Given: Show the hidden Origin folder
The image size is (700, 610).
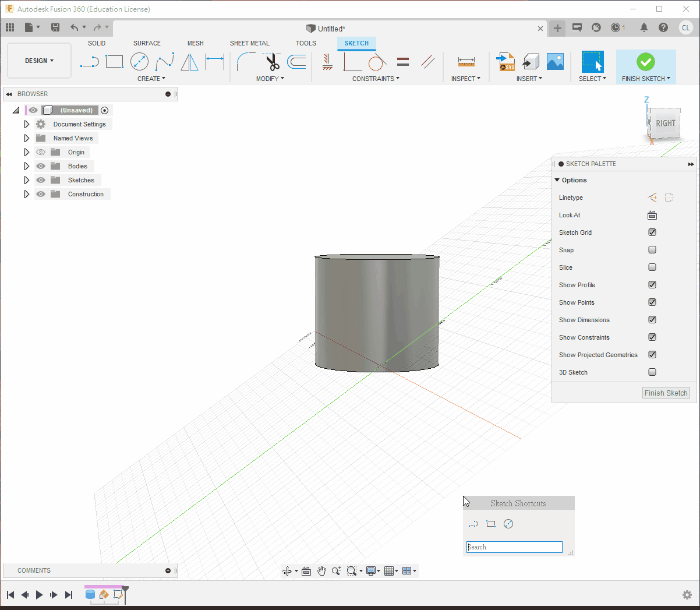Looking at the screenshot, I should click(x=41, y=152).
